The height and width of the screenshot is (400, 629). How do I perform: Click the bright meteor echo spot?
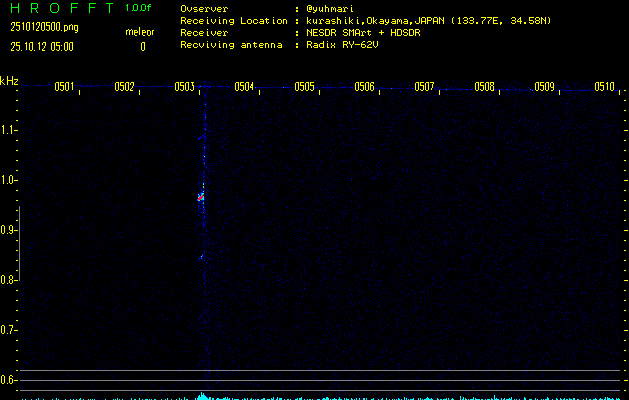pos(201,197)
